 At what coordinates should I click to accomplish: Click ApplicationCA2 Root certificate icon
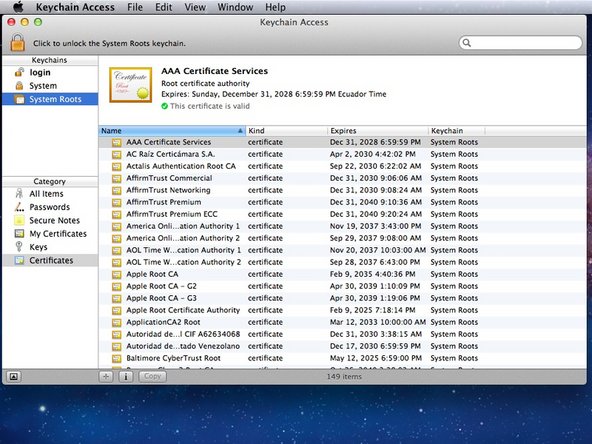pyautogui.click(x=117, y=322)
